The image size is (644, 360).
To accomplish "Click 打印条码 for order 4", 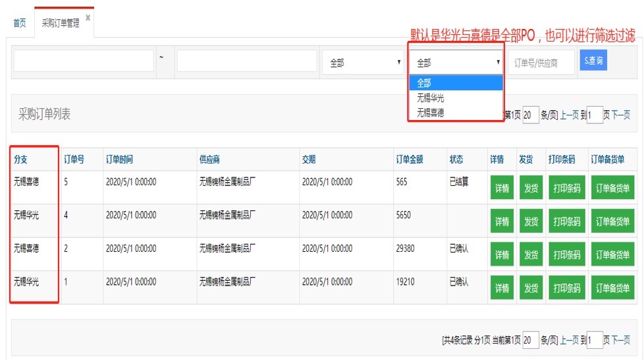I will [x=567, y=221].
